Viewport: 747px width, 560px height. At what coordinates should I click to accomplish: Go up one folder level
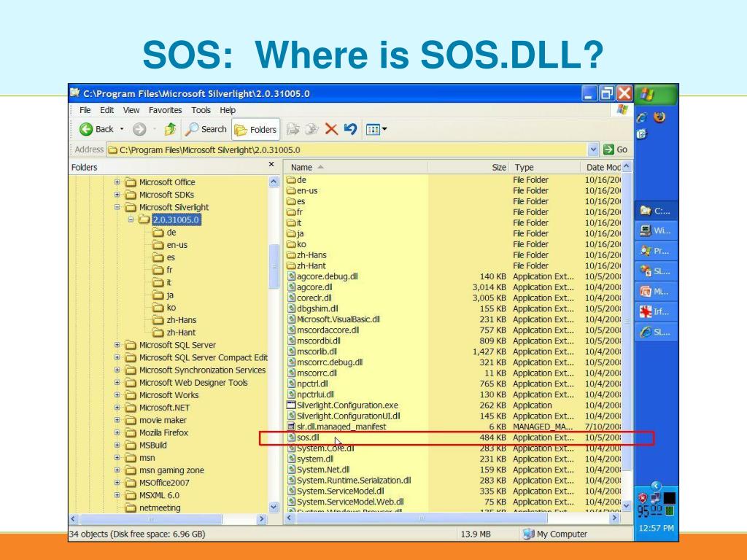170,129
